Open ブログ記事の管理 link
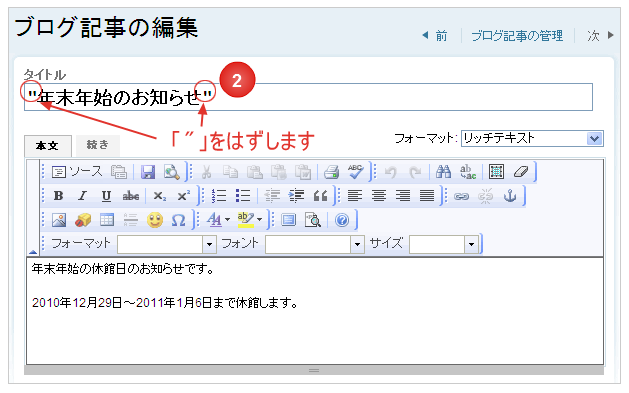This screenshot has height=393, width=629. (x=517, y=36)
